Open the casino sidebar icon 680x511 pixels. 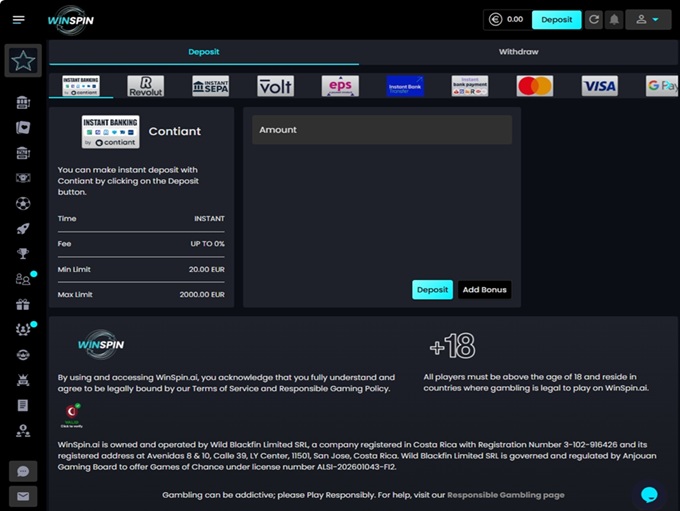point(23,102)
